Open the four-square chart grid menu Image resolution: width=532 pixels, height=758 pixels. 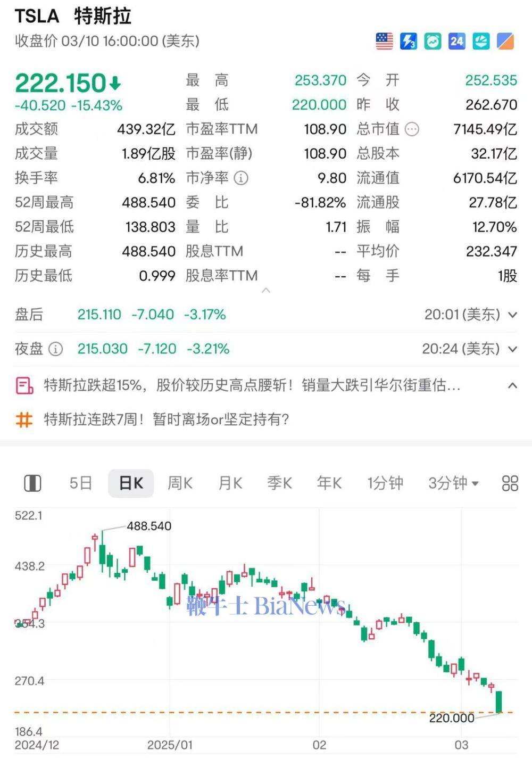pyautogui.click(x=510, y=483)
